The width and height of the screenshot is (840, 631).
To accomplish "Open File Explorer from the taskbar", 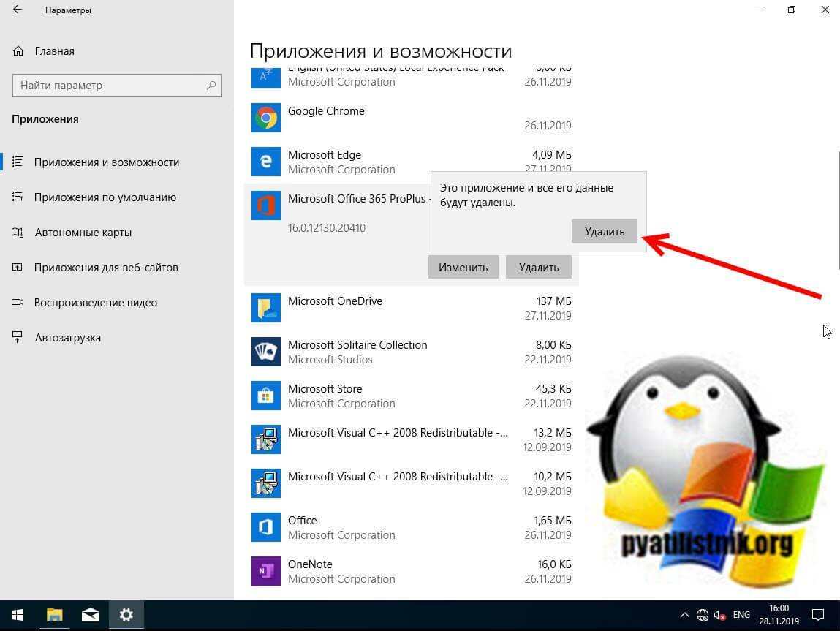I will [55, 615].
